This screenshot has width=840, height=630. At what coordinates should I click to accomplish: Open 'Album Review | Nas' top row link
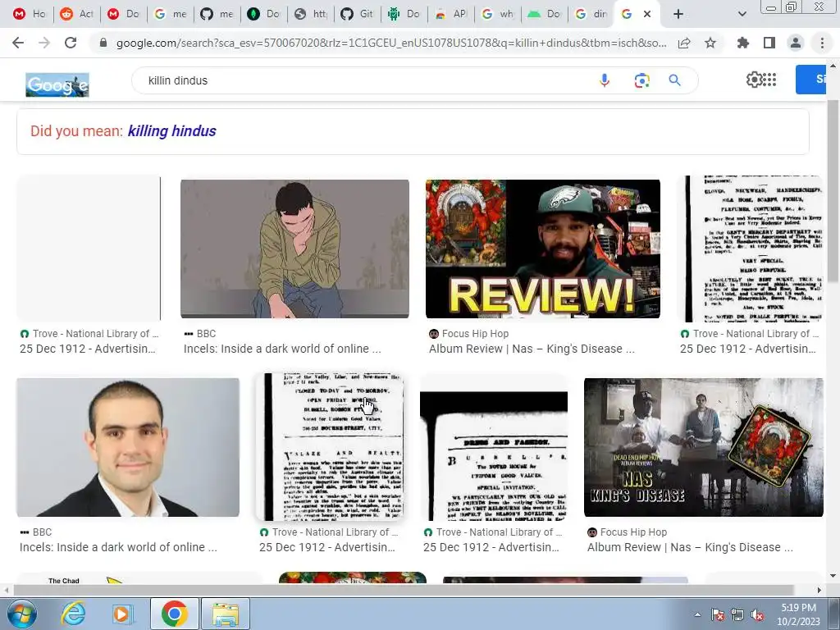[x=532, y=349]
